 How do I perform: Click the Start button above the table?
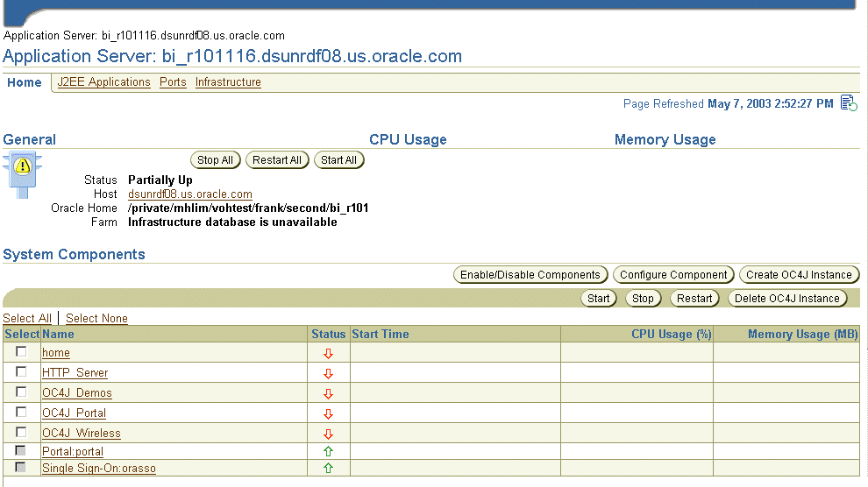click(599, 299)
